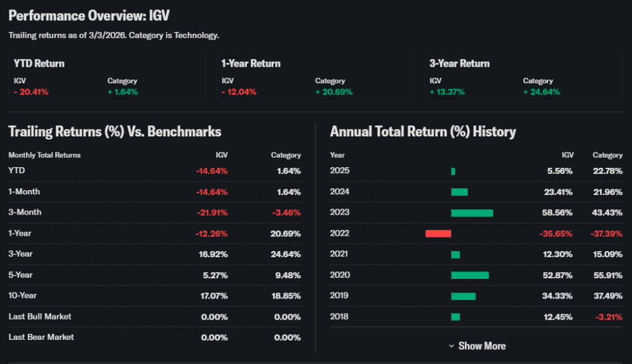Click the green 2021 return bar
The height and width of the screenshot is (364, 632).
[455, 254]
